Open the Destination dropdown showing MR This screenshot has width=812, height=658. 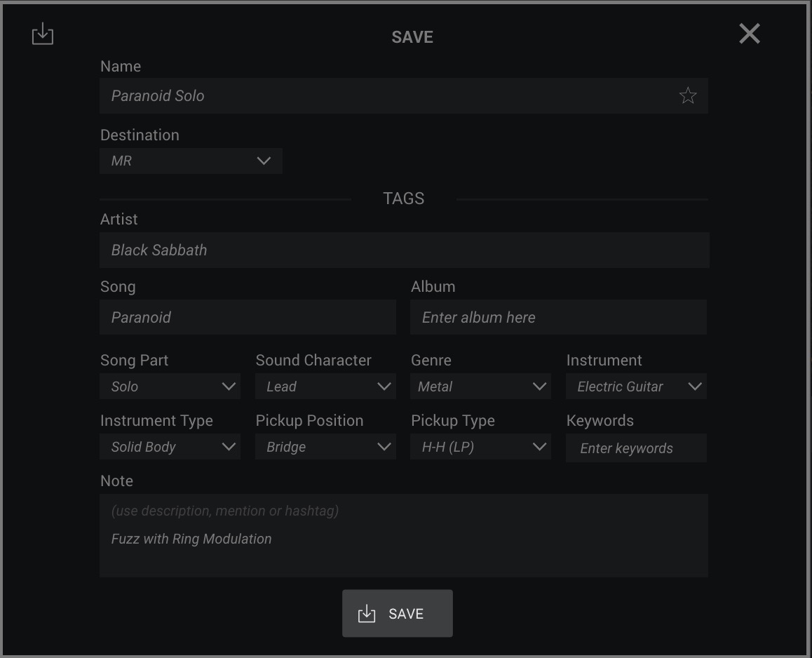[x=191, y=161]
